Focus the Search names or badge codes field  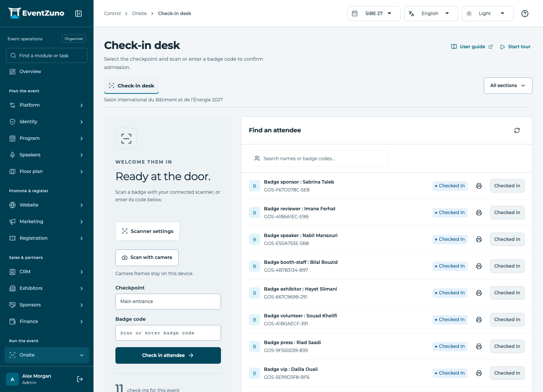pyautogui.click(x=319, y=158)
